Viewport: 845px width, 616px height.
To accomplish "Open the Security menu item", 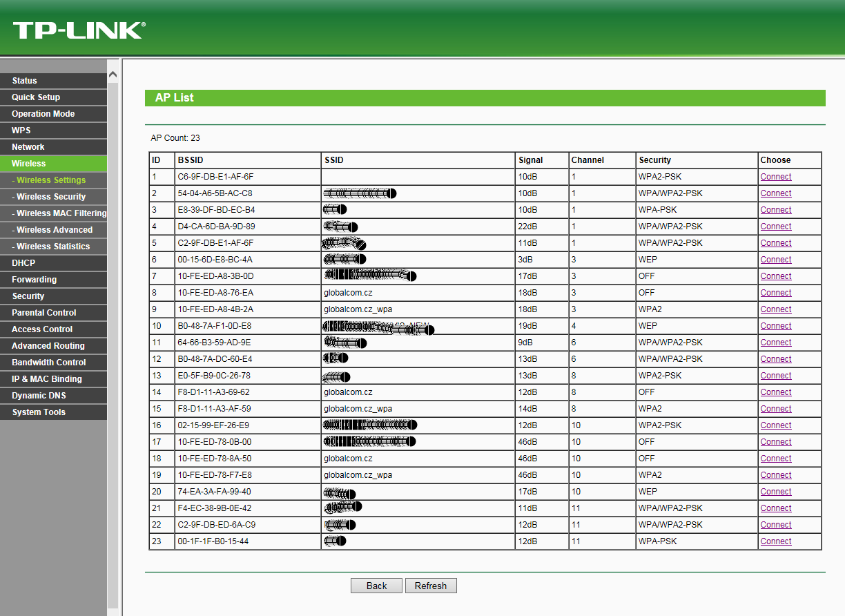I will click(x=53, y=296).
